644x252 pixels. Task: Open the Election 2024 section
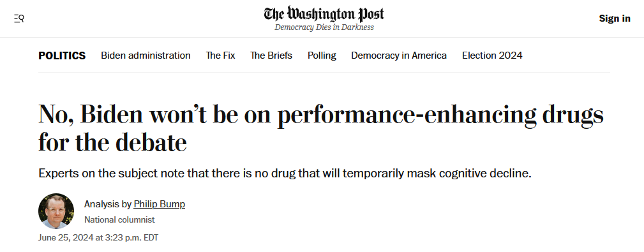492,56
